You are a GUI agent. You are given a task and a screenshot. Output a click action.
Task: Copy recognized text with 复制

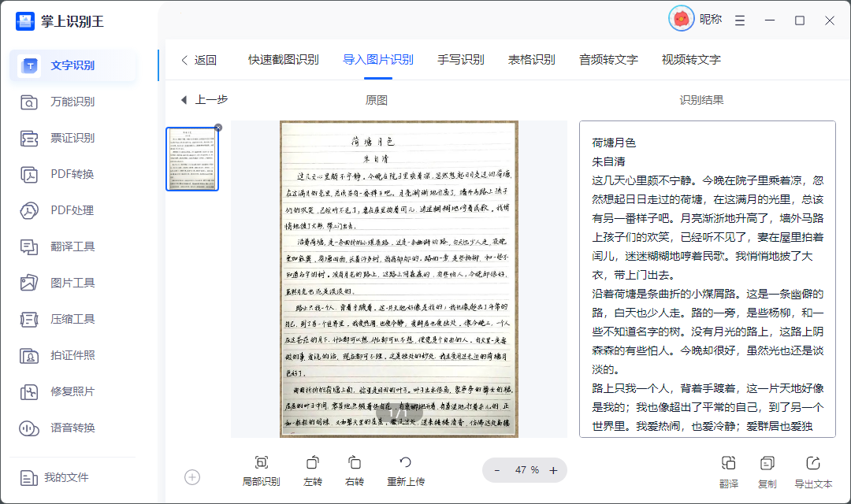point(766,470)
